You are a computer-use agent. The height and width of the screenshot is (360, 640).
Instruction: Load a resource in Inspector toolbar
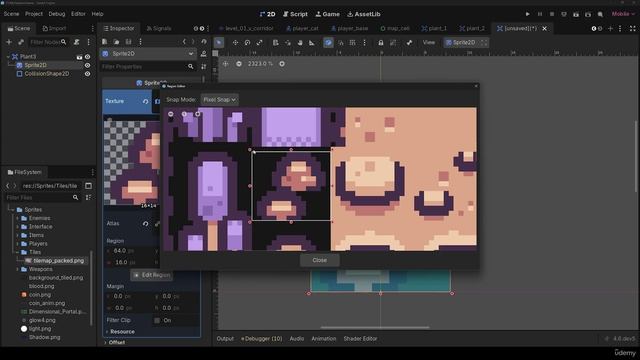[x=116, y=42]
